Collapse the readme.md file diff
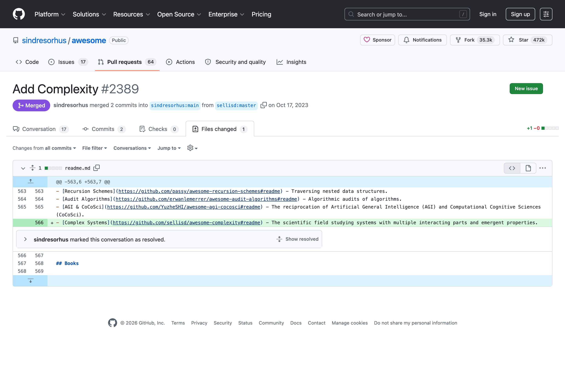Screen dimensions: 565x392 pyautogui.click(x=23, y=168)
